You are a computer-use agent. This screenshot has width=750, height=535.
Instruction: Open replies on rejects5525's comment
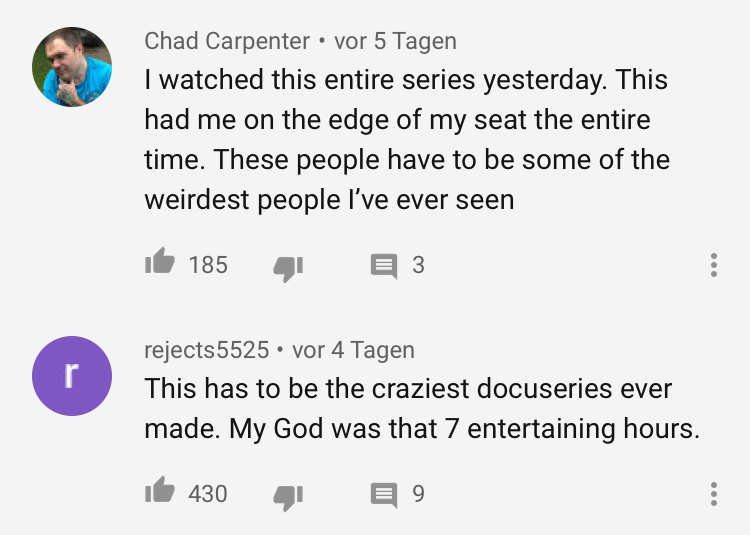click(384, 494)
